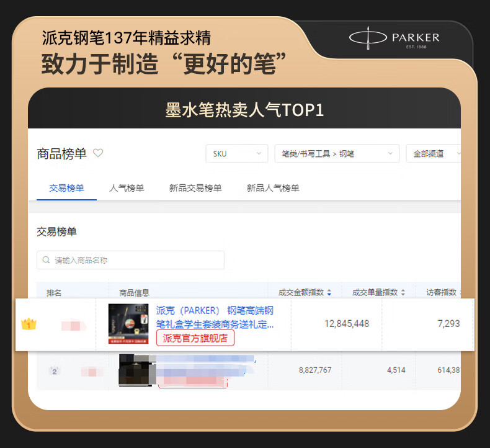Switch to the 新品交易榜单 tab
Image resolution: width=490 pixels, height=448 pixels.
(195, 188)
